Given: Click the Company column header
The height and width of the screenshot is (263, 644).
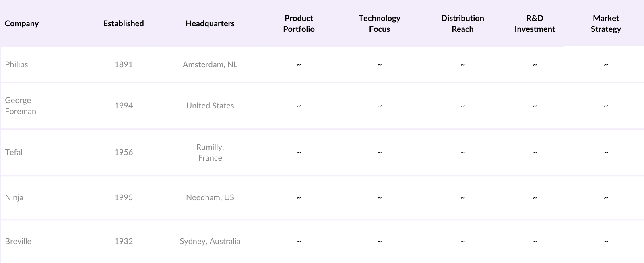Looking at the screenshot, I should 22,23.
